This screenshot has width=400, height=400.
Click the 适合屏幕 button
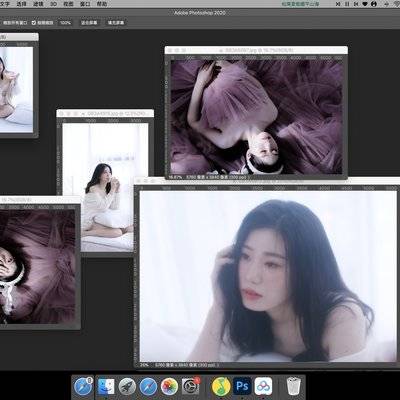(89, 23)
